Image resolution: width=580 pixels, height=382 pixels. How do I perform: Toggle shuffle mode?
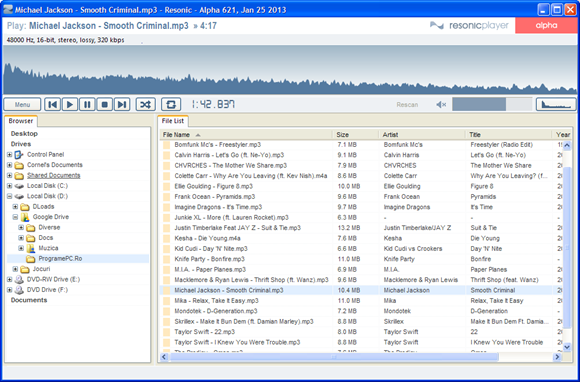tap(145, 105)
